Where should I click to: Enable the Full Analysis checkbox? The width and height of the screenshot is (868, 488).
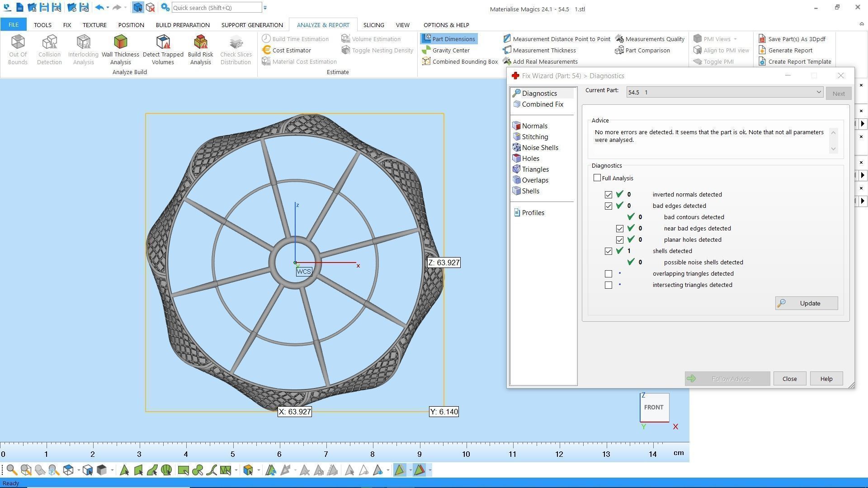pyautogui.click(x=597, y=178)
